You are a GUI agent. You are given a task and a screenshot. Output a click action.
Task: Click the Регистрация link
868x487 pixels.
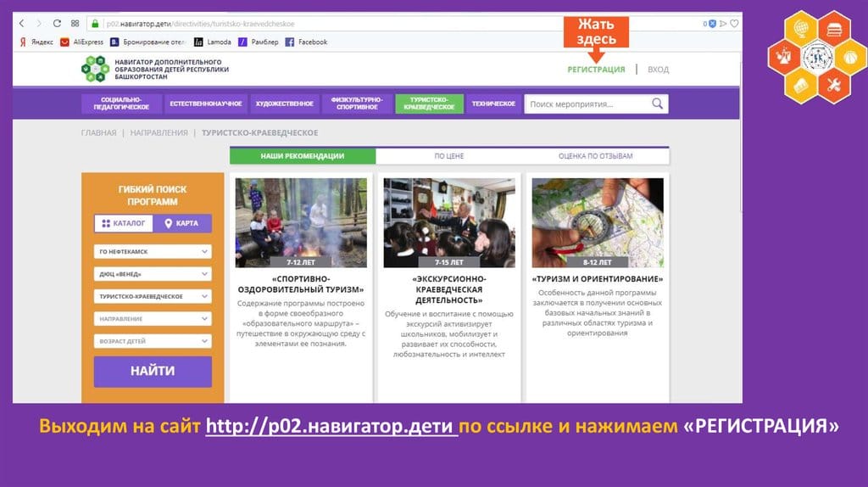[596, 70]
